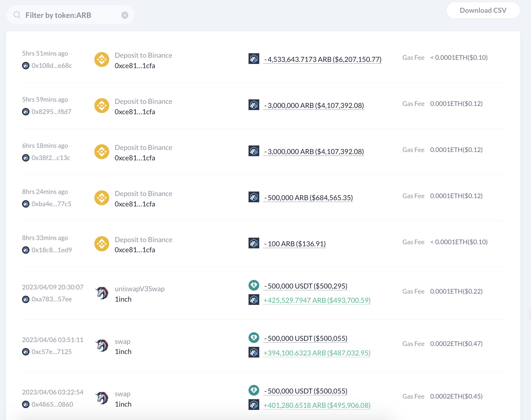Screen dimensions: 531x420
Task: Click the chain icon next to 0x108d...e68c
Action: pos(26,66)
